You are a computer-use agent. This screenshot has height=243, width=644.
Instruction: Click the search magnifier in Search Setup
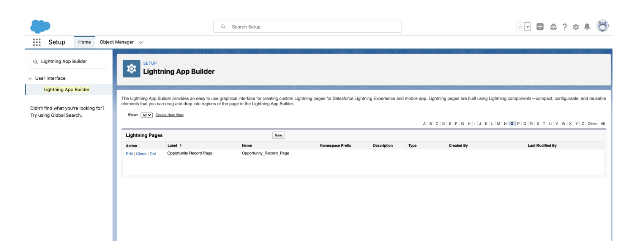click(x=223, y=27)
